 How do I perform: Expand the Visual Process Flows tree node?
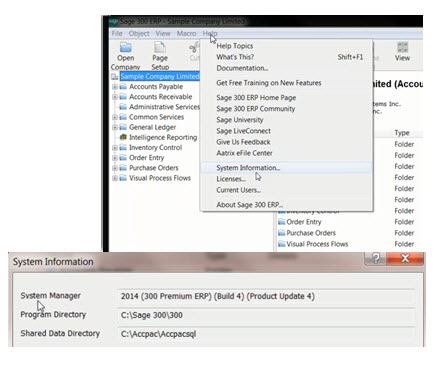[x=115, y=178]
